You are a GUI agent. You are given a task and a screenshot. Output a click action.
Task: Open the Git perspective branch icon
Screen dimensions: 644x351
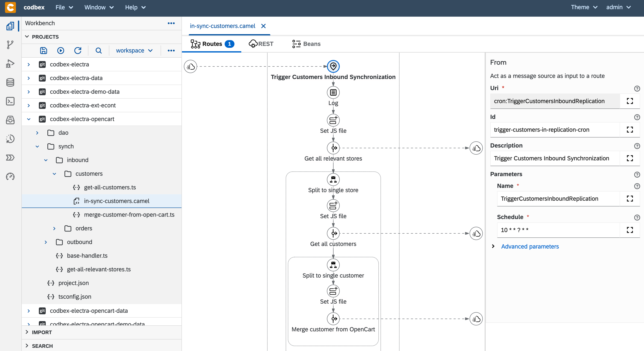coord(10,45)
